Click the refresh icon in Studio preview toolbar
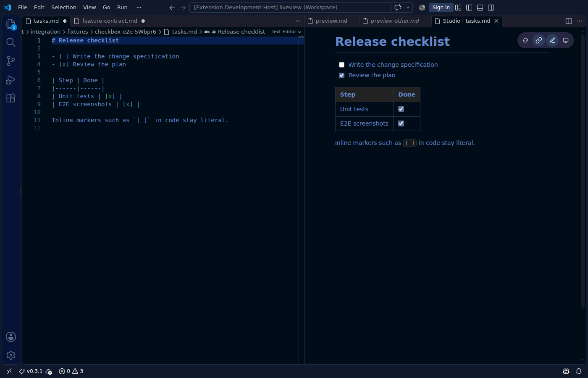The width and height of the screenshot is (588, 378). coord(525,40)
